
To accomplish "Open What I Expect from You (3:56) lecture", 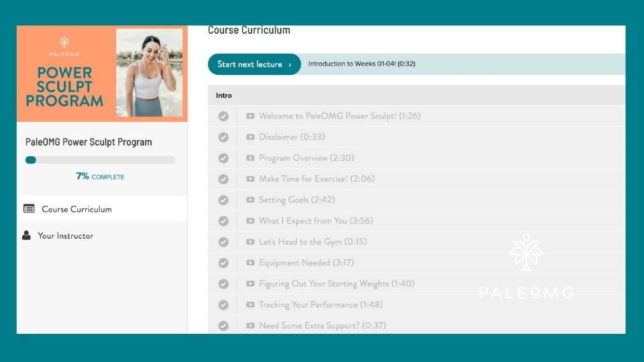I will pos(316,221).
